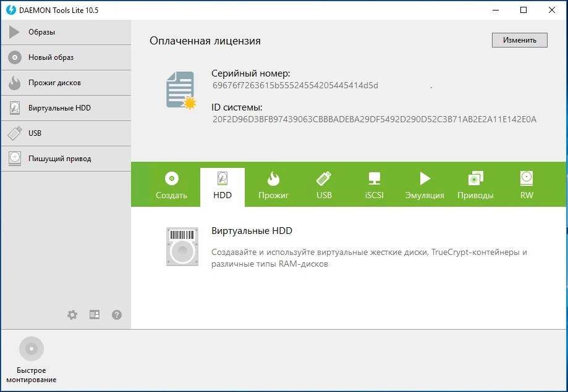
Task: Select the HDD tab
Action: tap(223, 187)
